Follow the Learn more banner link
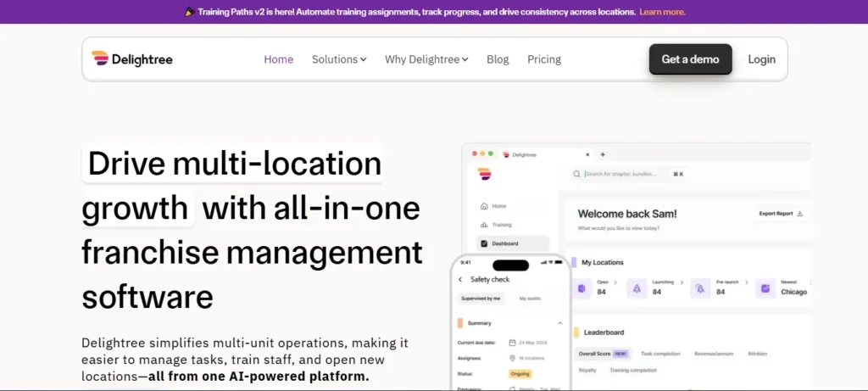The height and width of the screenshot is (391, 868). click(x=662, y=12)
